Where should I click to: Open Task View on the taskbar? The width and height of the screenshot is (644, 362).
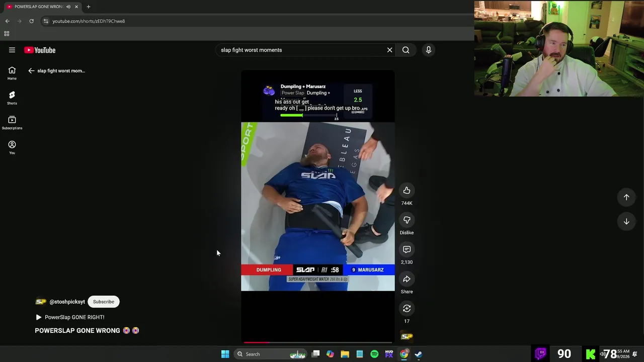pos(315,354)
